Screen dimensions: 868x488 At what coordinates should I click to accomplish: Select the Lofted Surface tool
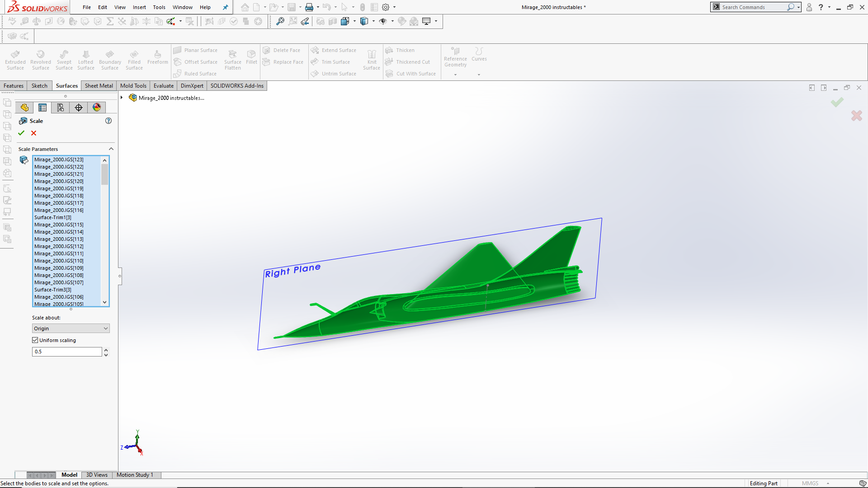(x=85, y=59)
